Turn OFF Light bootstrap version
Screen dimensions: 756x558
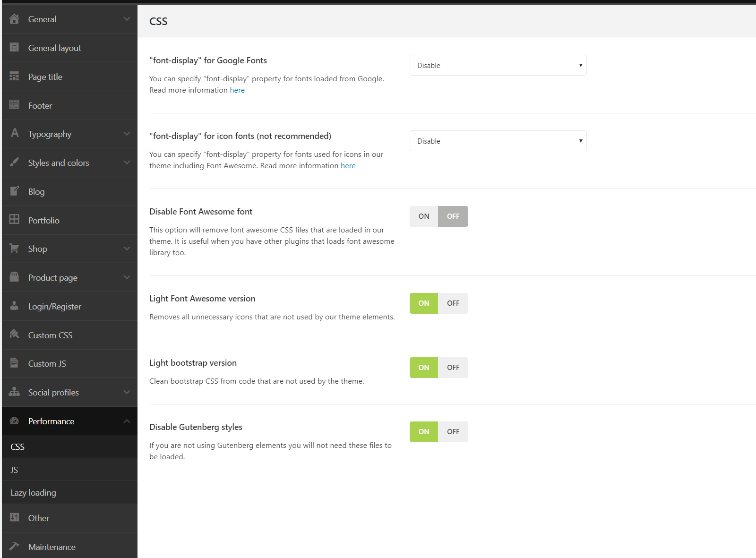[453, 368]
